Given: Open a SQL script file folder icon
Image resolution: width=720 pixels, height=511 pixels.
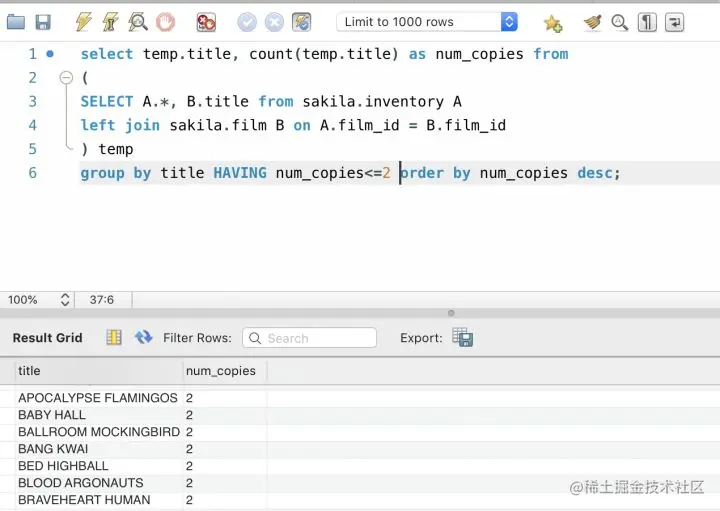Looking at the screenshot, I should (x=16, y=22).
